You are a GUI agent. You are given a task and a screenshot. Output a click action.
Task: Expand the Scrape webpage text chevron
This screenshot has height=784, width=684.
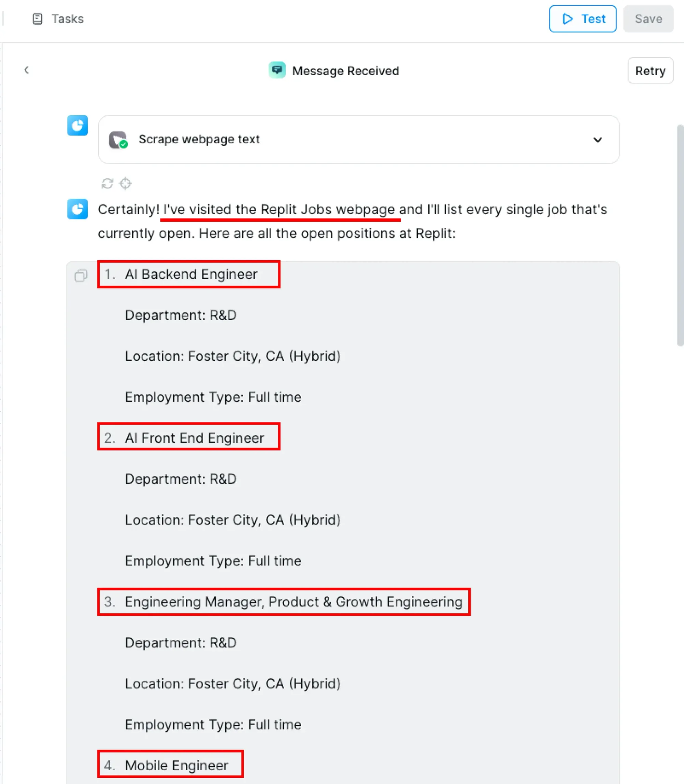point(597,140)
